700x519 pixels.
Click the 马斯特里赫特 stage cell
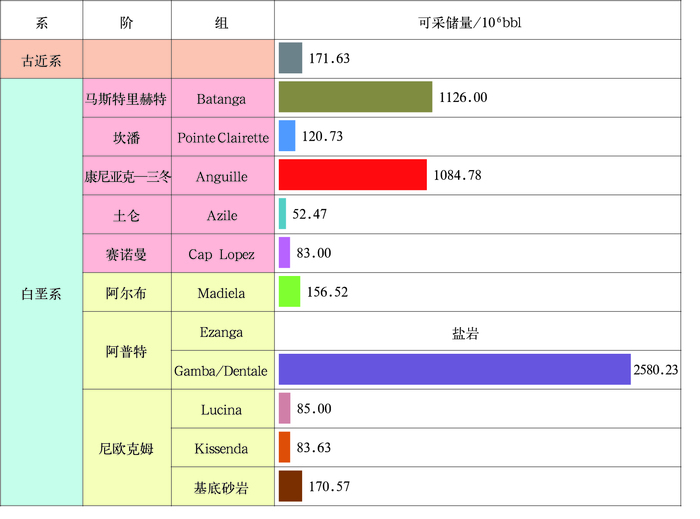[127, 98]
